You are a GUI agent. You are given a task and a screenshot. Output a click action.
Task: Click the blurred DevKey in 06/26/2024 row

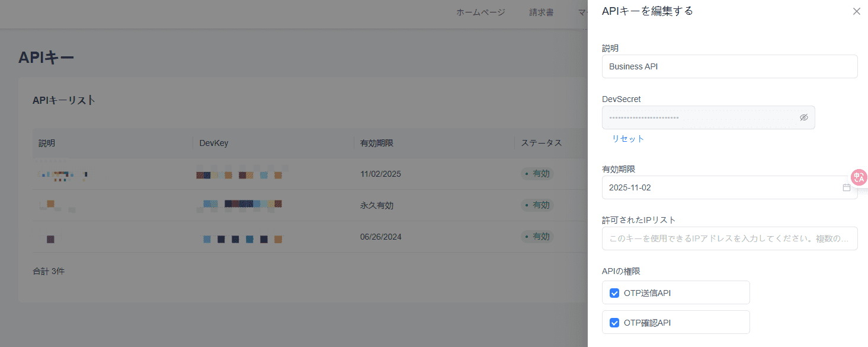[x=242, y=239]
